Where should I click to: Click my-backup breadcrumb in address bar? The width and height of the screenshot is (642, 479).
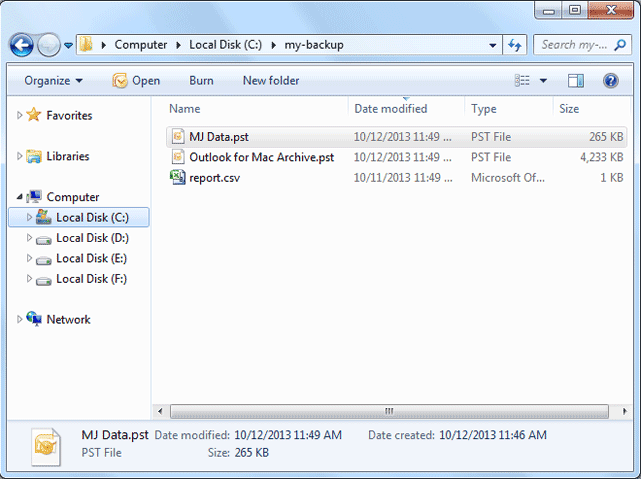[x=314, y=45]
